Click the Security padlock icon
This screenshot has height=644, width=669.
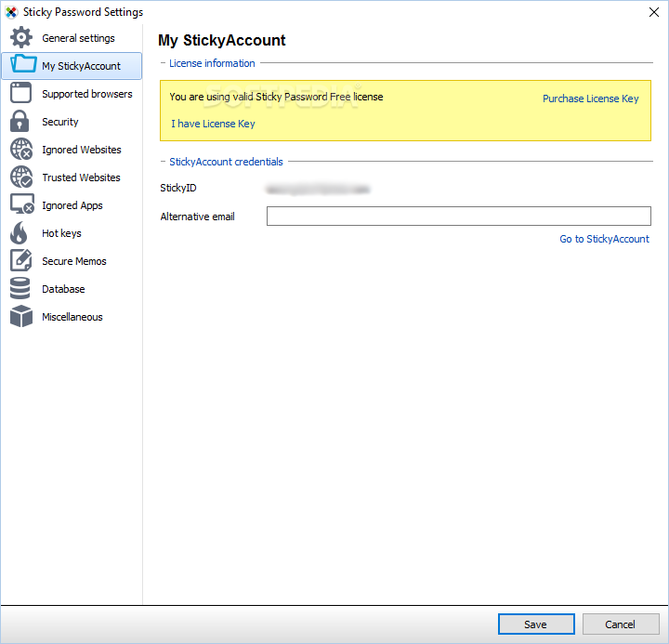[20, 121]
